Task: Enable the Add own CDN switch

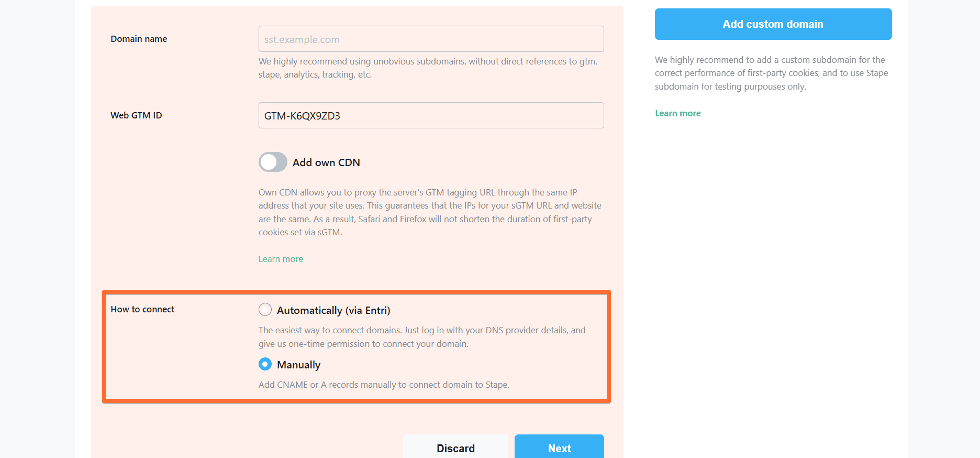Action: (x=273, y=162)
